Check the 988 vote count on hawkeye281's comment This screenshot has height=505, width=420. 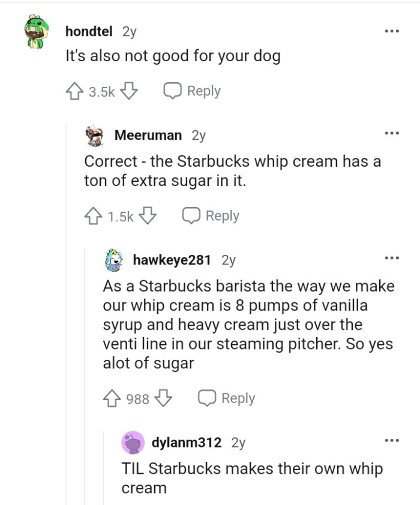[x=139, y=398]
